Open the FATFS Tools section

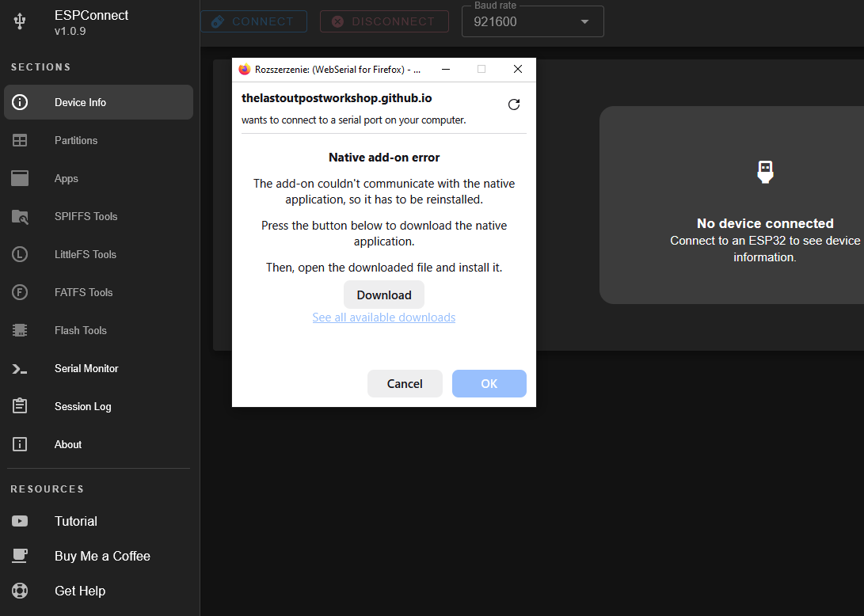[99, 293]
